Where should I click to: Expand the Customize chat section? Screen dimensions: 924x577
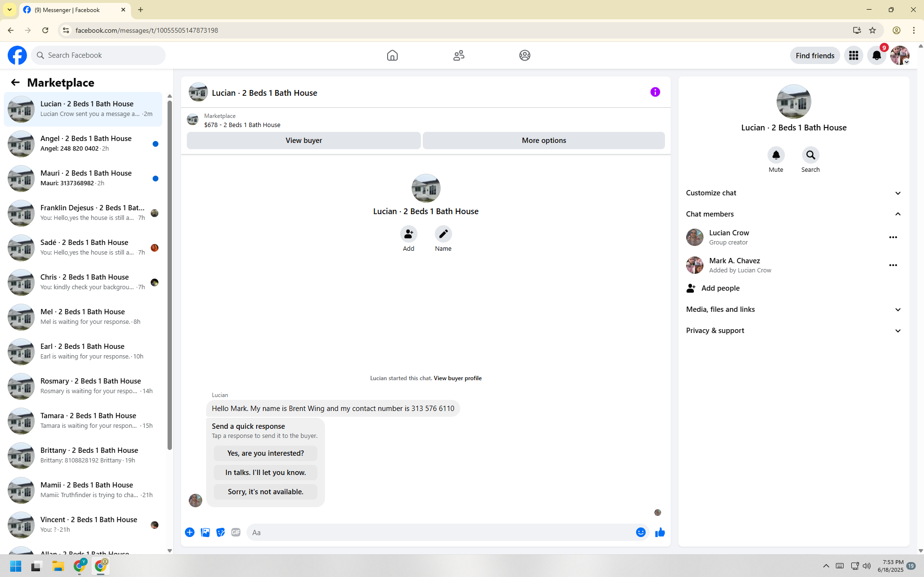point(794,193)
